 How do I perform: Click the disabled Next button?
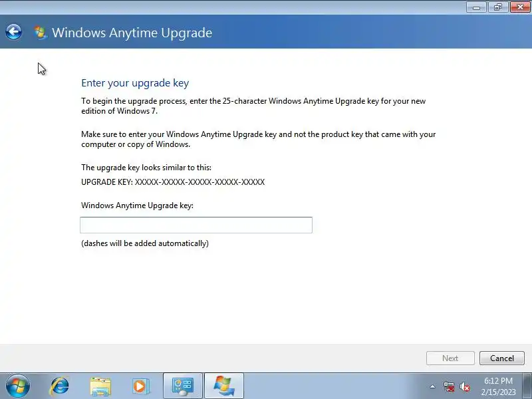click(450, 358)
